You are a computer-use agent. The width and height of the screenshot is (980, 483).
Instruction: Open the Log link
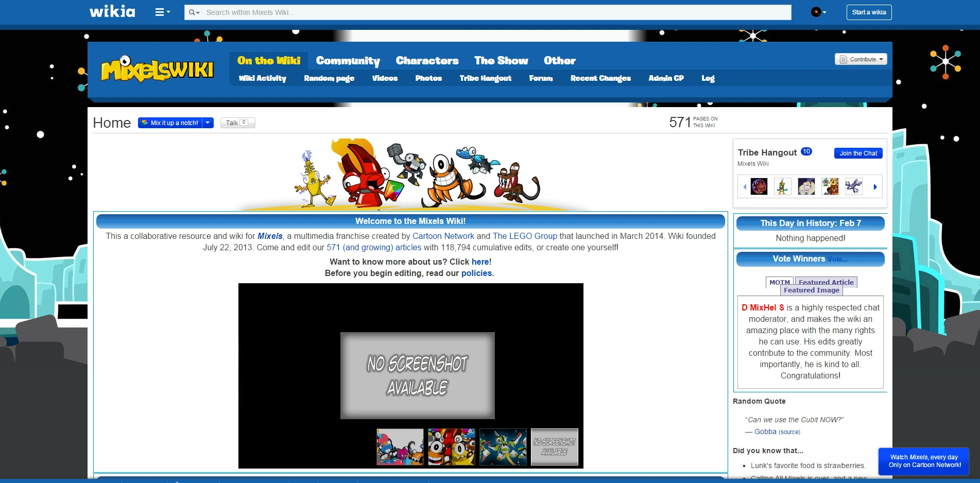708,78
